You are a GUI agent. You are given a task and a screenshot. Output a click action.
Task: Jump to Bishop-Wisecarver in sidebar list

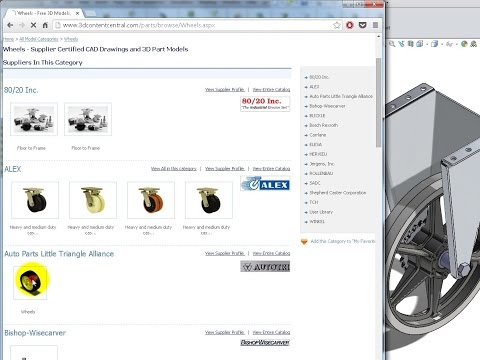click(327, 106)
